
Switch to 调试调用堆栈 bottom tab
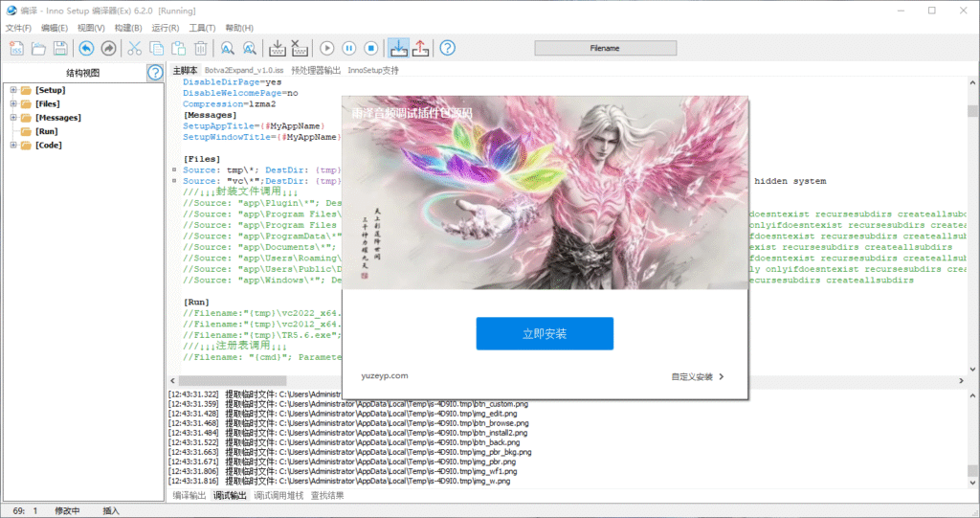tap(278, 495)
